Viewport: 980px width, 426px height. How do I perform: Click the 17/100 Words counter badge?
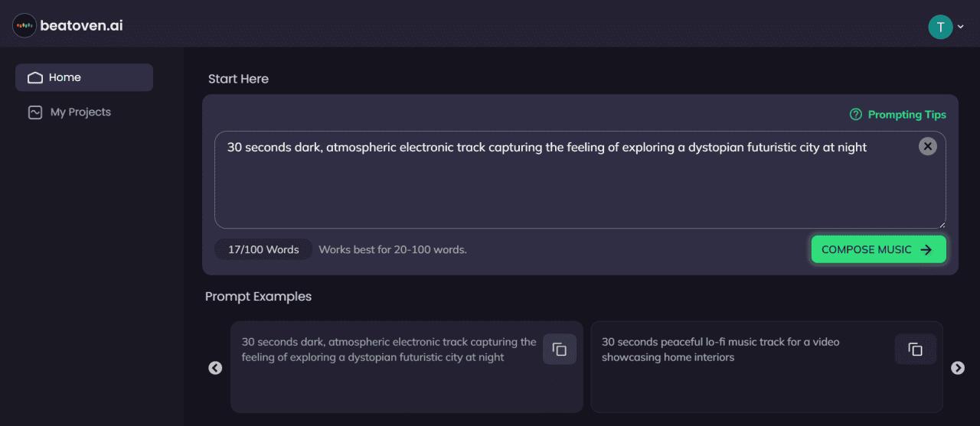click(263, 249)
